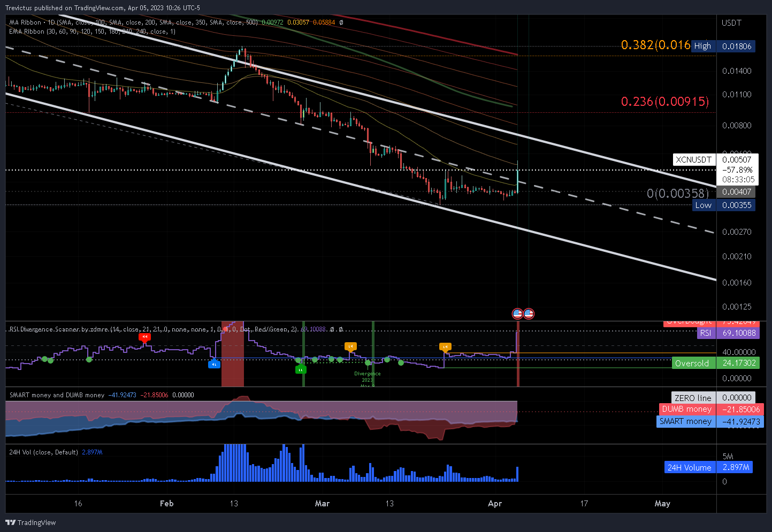Click the 5M volume axis tick
772x532 pixels.
click(x=728, y=456)
